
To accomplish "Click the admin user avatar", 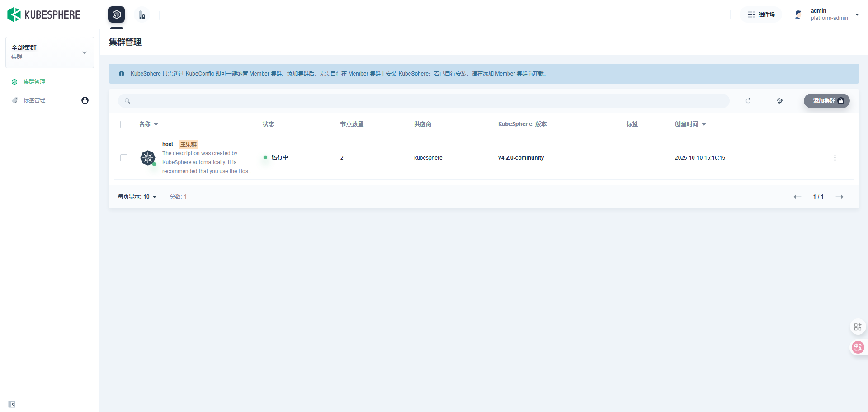I will pyautogui.click(x=798, y=14).
